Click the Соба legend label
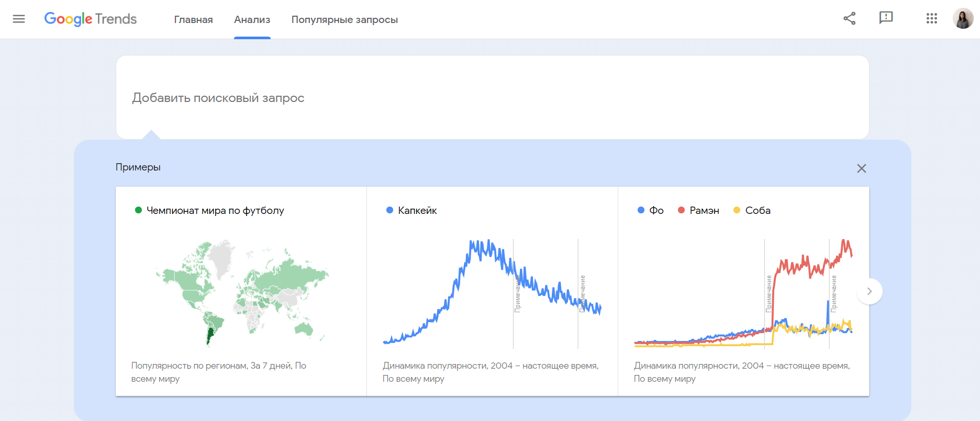The image size is (980, 421). 758,210
